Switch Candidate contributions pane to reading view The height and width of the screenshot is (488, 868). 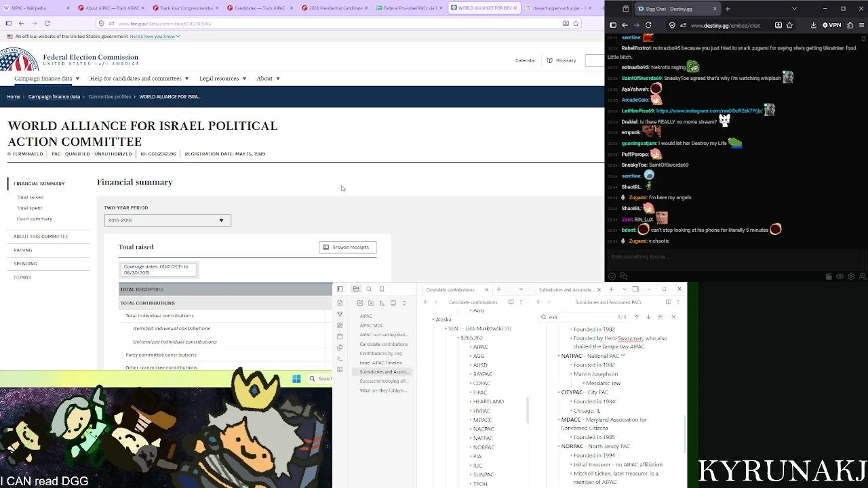pos(511,302)
